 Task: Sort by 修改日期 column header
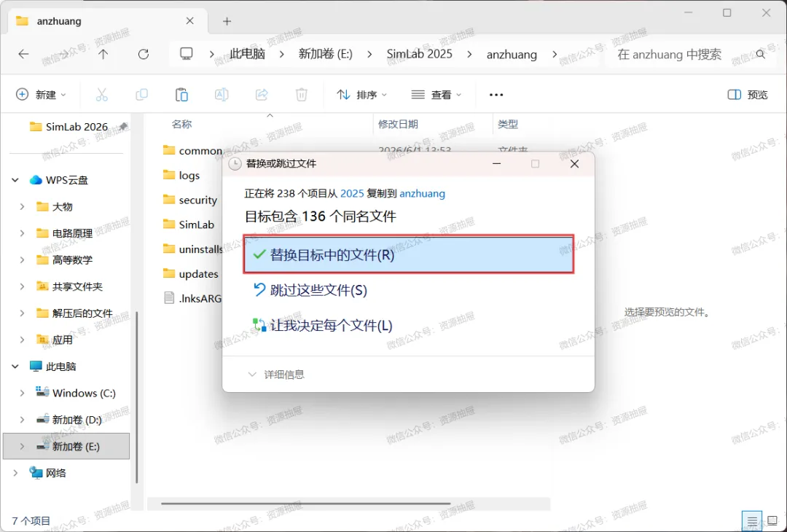398,124
